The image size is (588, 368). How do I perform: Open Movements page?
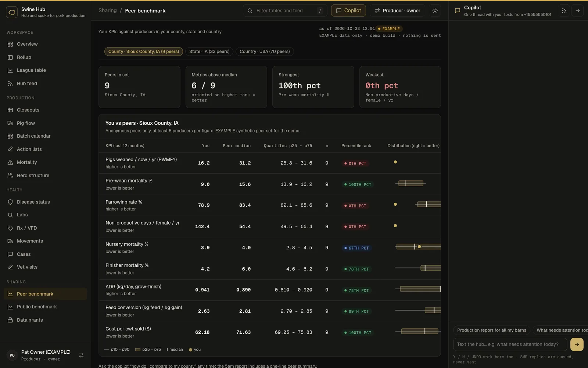pyautogui.click(x=46, y=241)
